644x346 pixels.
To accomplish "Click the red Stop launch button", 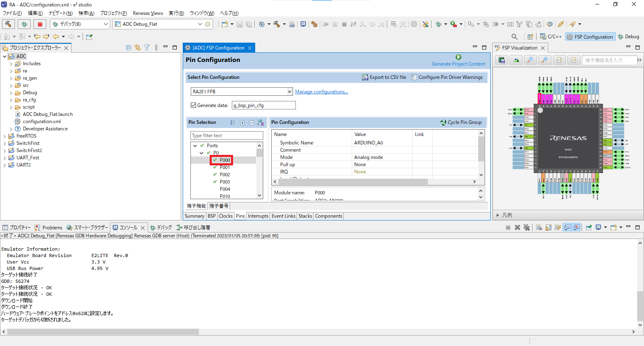I will [40, 24].
